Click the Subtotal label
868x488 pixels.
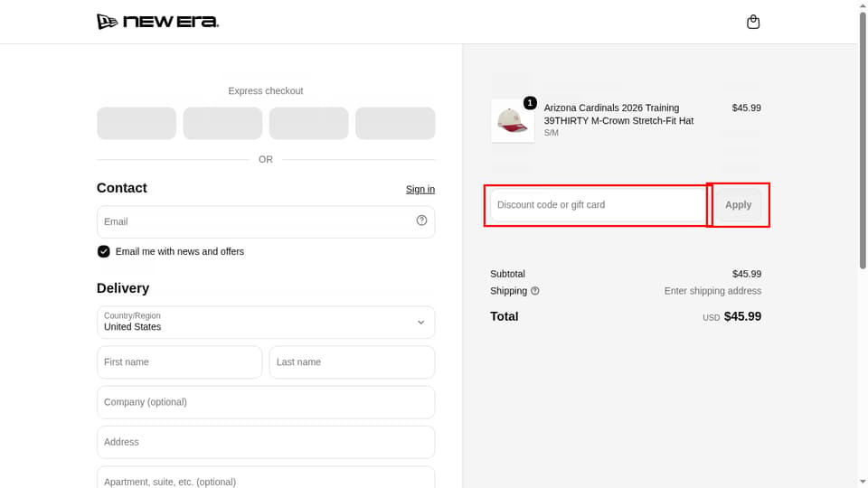[x=507, y=274]
